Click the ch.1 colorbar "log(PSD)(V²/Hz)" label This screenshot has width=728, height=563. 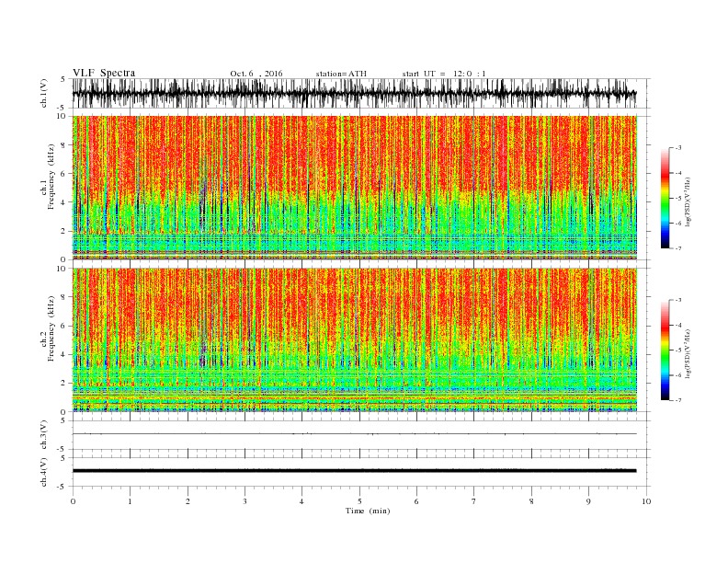pos(688,201)
